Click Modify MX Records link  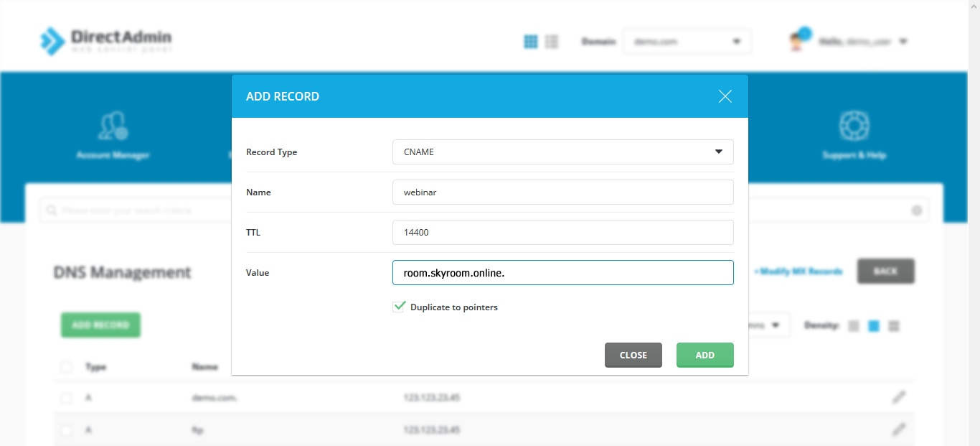coord(798,271)
